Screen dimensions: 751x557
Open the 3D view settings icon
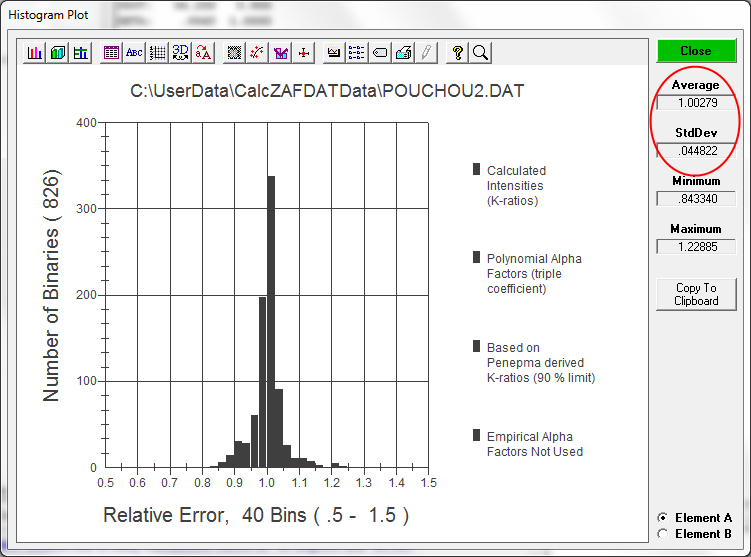pyautogui.click(x=180, y=52)
